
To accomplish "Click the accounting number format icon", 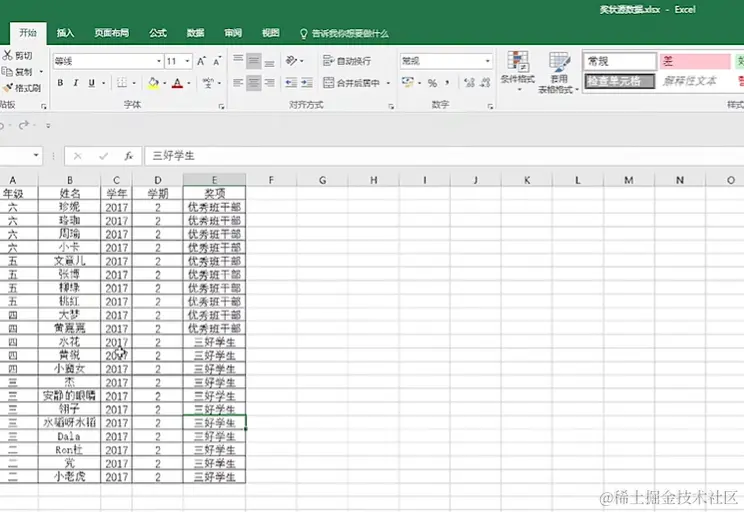I will point(408,83).
